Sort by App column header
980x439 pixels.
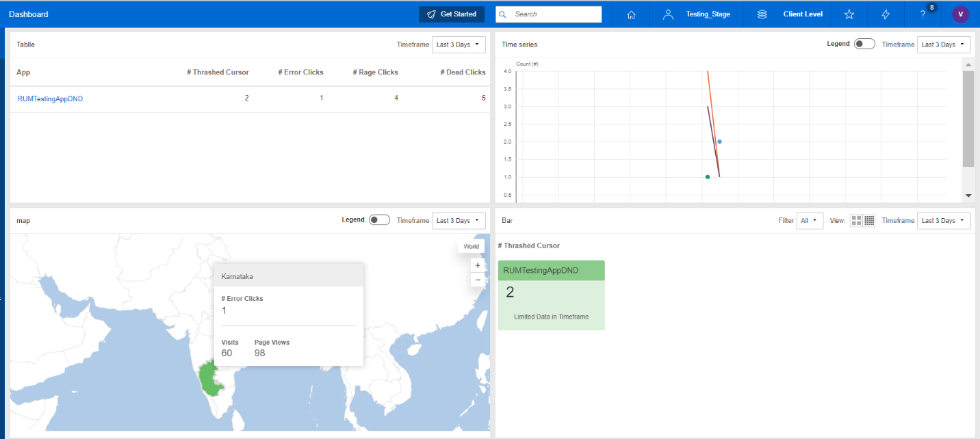click(23, 72)
